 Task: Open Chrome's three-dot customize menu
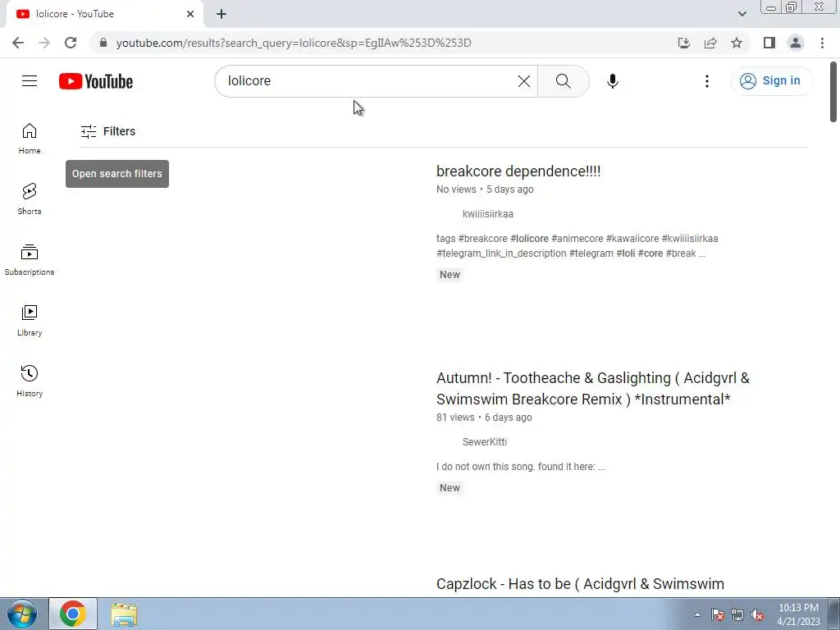tap(822, 43)
